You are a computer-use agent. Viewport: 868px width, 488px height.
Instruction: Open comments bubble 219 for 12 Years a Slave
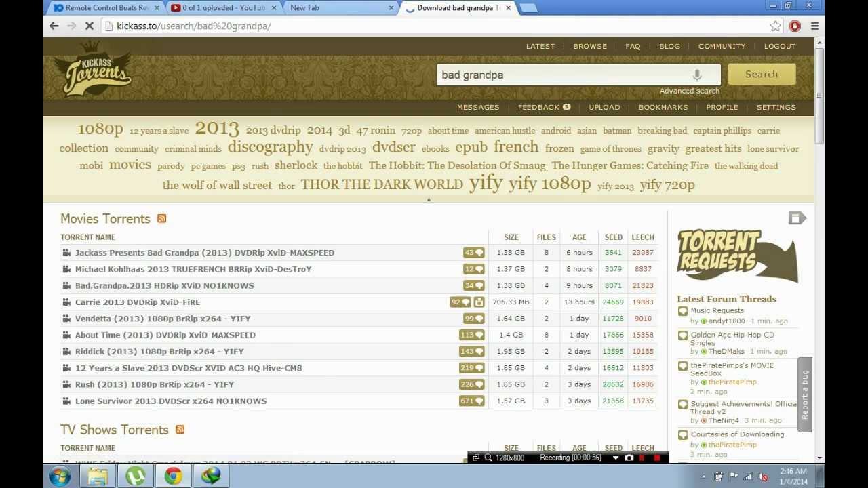[472, 368]
